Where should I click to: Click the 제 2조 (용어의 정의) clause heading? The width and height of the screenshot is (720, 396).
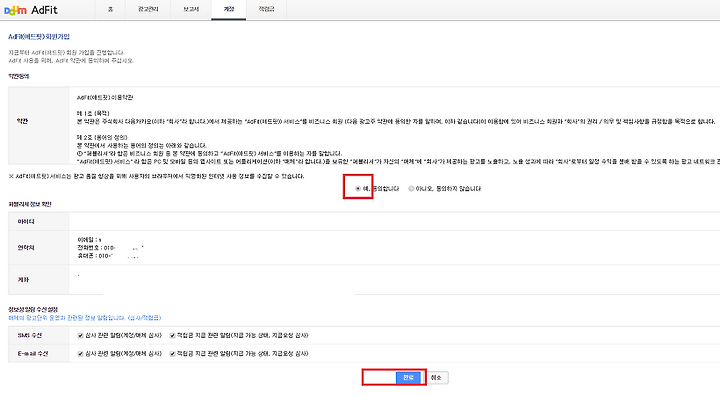point(102,137)
